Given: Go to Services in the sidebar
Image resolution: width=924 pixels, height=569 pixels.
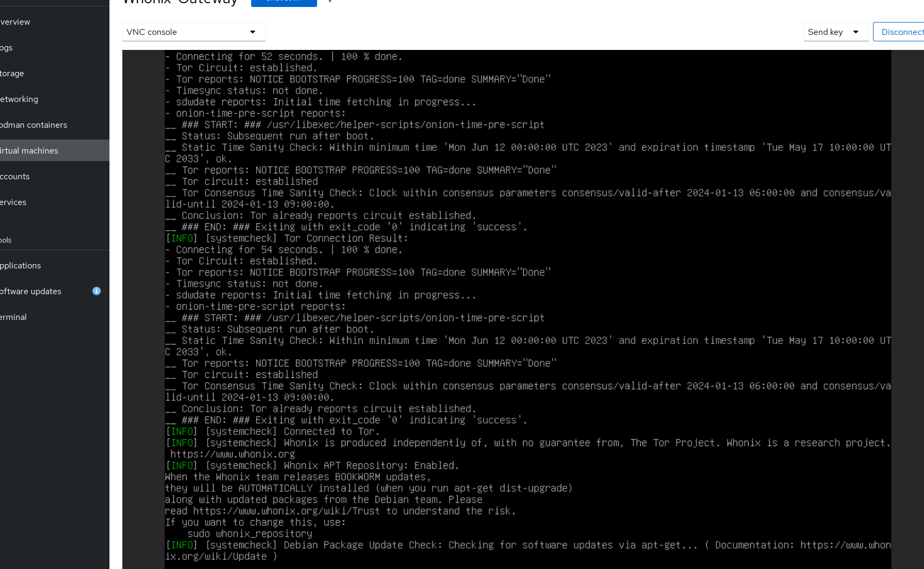Looking at the screenshot, I should (14, 202).
